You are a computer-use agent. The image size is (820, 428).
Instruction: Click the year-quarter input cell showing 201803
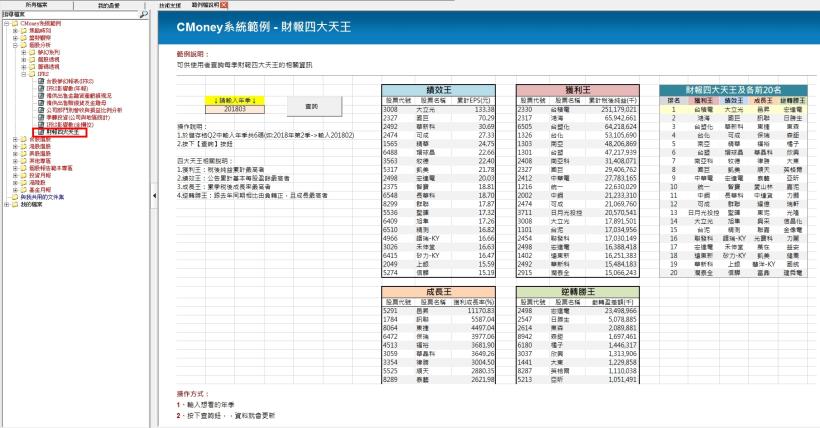235,109
